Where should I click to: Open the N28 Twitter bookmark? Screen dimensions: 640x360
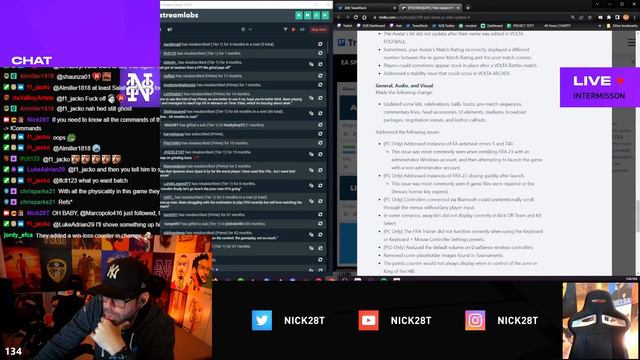click(443, 26)
